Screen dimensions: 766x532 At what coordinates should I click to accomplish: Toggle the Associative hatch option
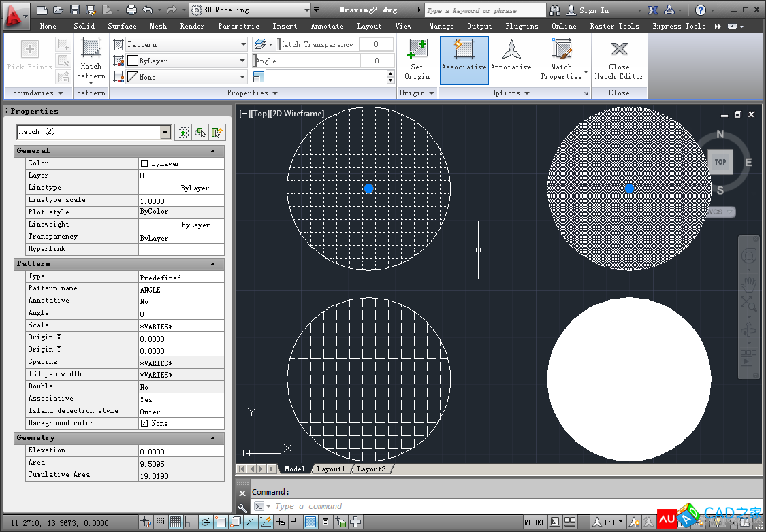coord(464,56)
